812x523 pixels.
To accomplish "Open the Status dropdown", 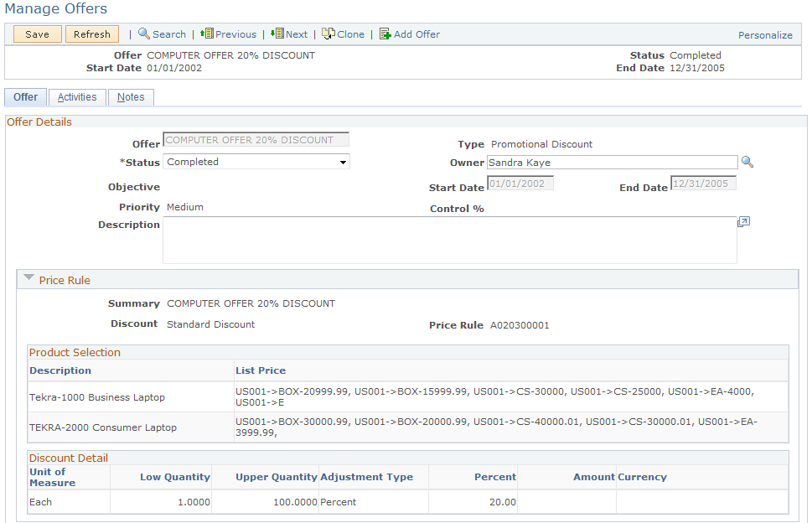I will click(342, 161).
